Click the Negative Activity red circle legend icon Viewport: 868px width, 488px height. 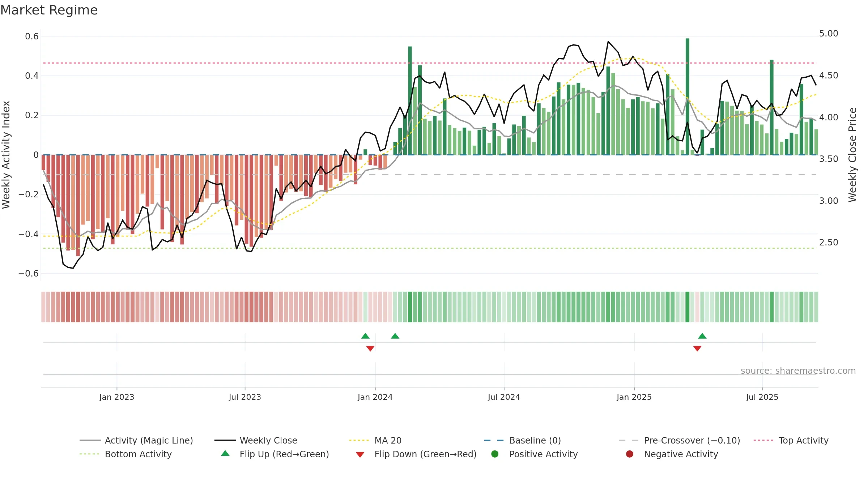(630, 454)
